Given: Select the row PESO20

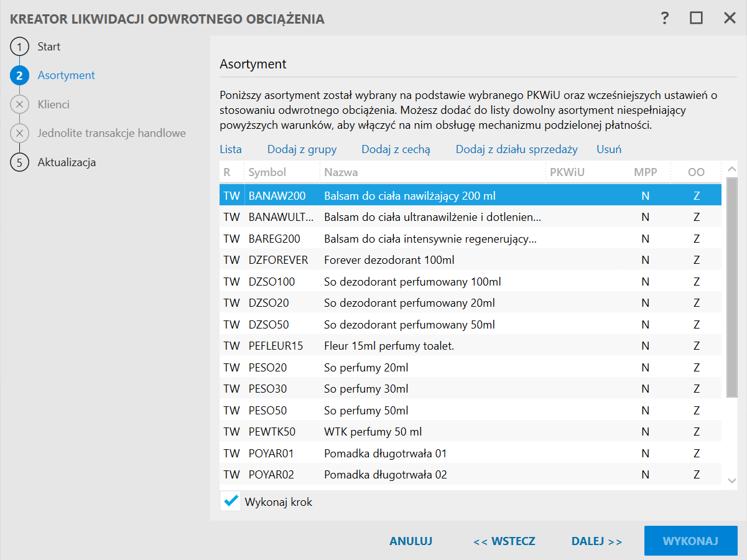Looking at the screenshot, I should [470, 367].
